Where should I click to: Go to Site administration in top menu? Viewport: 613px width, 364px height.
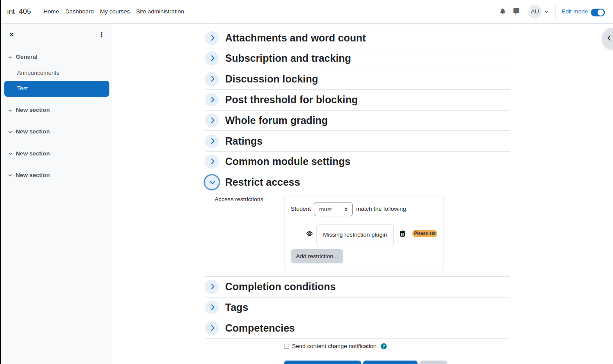pos(160,12)
